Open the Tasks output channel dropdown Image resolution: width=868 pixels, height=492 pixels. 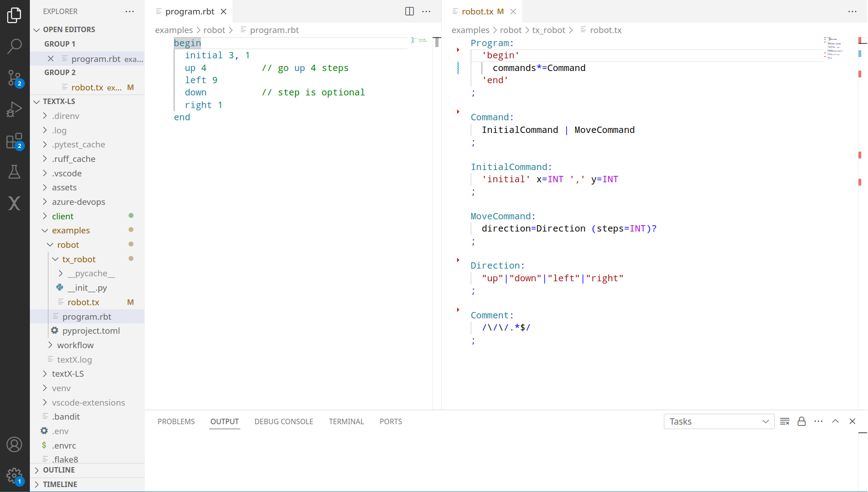[x=719, y=421]
